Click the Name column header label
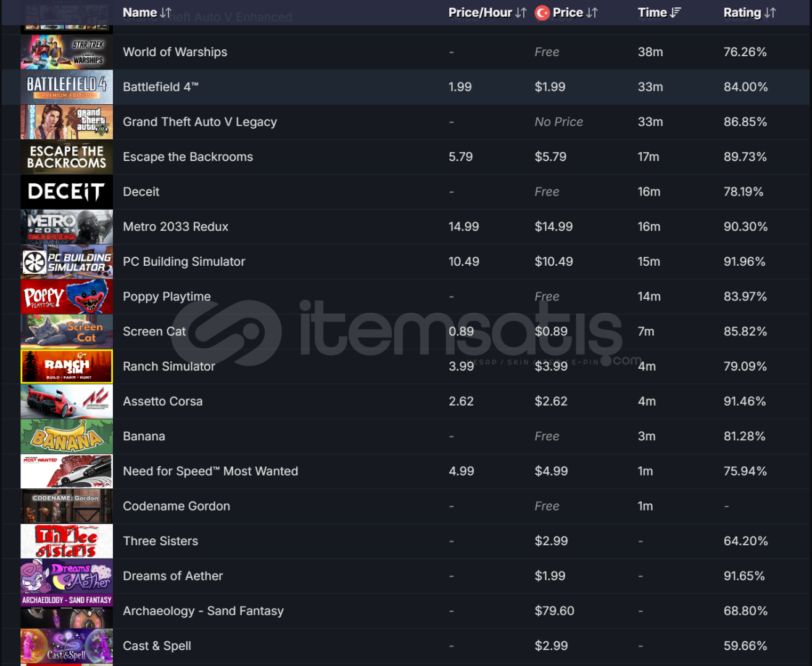This screenshot has height=666, width=812. click(x=140, y=12)
